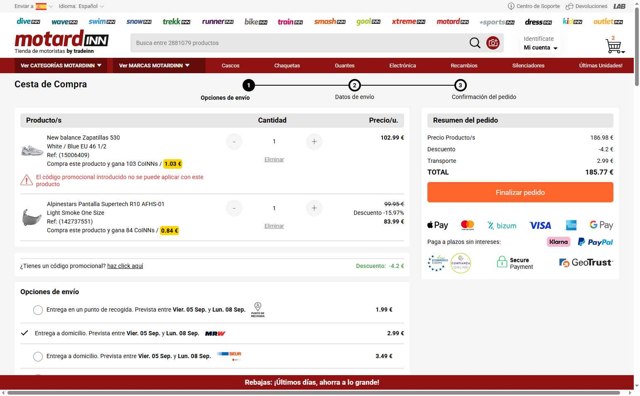This screenshot has width=640, height=396.
Task: Remove New Balance Zapatillas via Eliminar
Action: tap(274, 160)
